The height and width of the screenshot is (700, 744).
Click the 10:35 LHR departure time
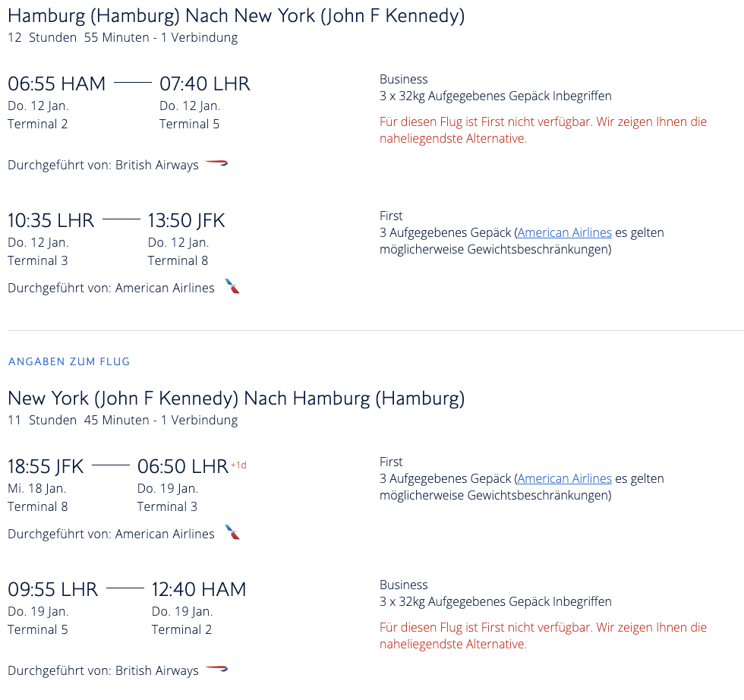(x=51, y=220)
